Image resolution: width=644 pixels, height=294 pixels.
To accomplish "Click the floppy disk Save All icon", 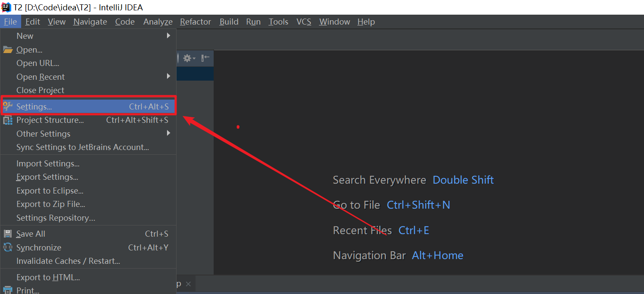I will point(8,234).
